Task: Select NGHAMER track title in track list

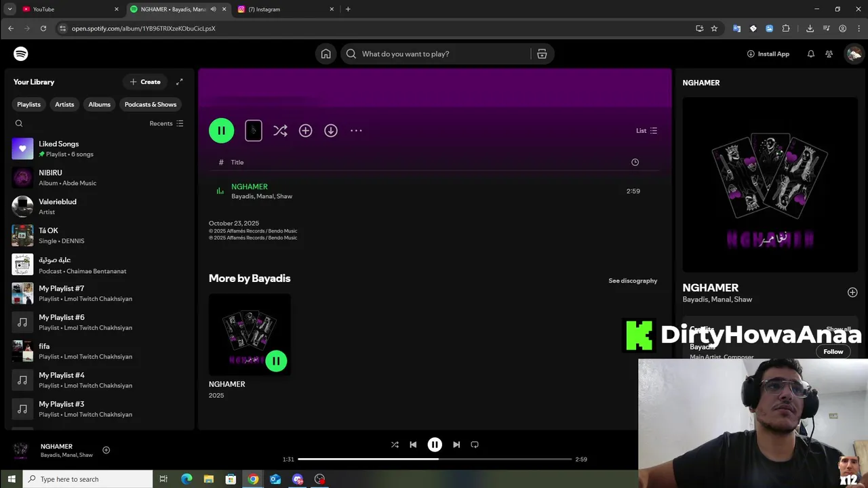Action: pyautogui.click(x=250, y=186)
